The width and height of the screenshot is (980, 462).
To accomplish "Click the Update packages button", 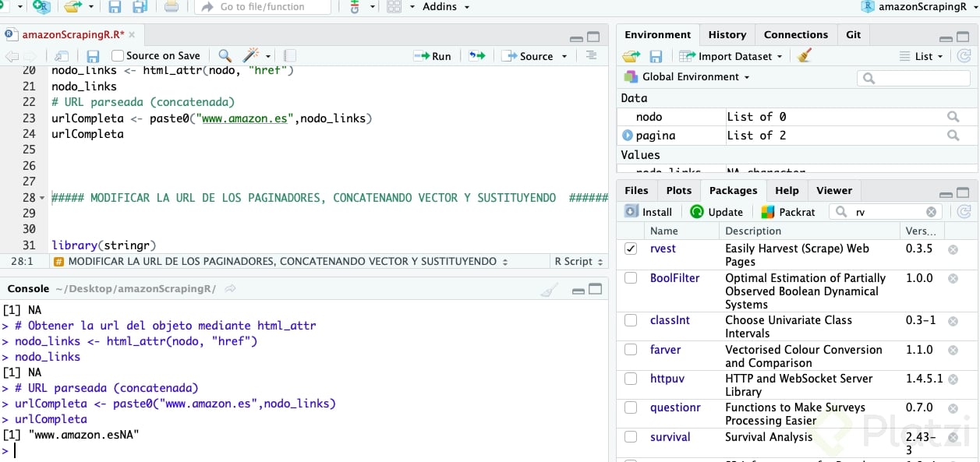I will tap(716, 212).
